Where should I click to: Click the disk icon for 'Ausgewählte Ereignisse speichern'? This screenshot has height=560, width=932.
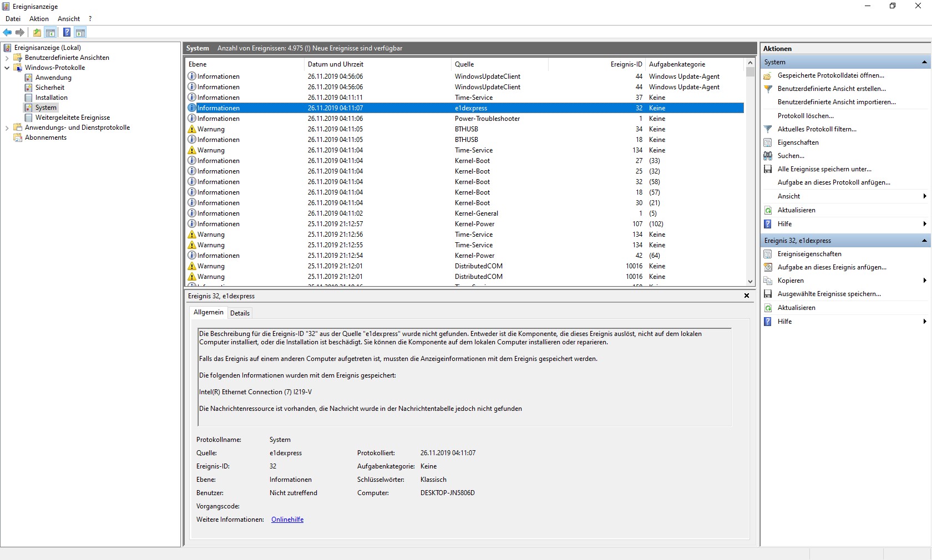click(x=768, y=294)
